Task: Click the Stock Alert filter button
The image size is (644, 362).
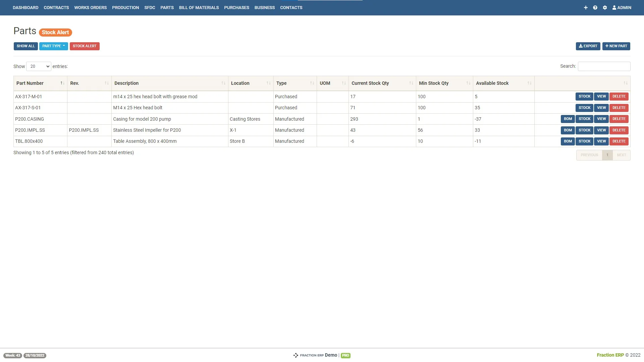Action: tap(85, 46)
